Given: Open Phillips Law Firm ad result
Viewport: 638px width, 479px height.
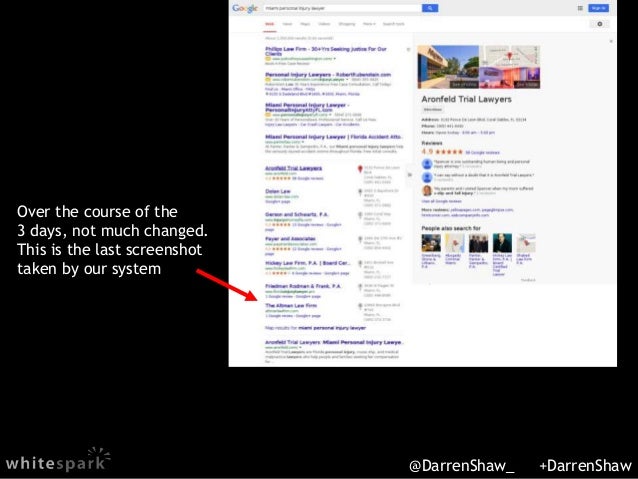Looking at the screenshot, I should coord(326,51).
